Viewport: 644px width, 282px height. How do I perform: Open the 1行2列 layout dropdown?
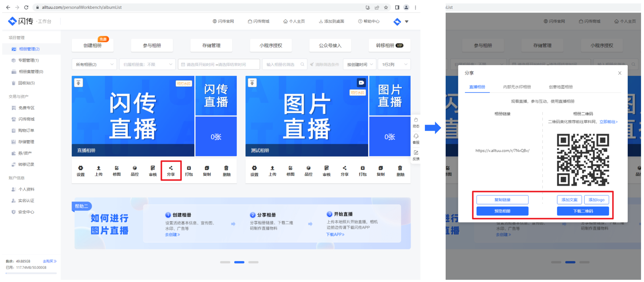click(x=394, y=64)
